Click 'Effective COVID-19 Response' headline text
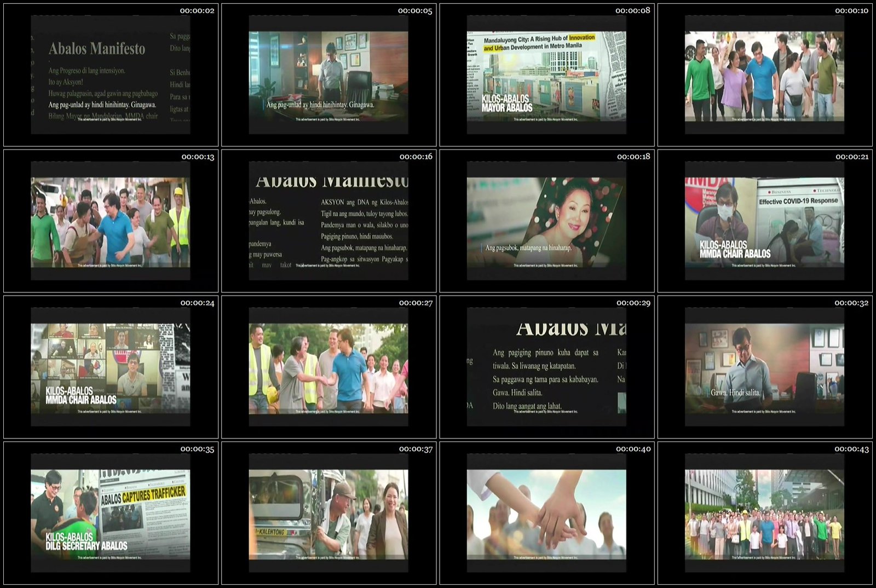 tap(798, 201)
